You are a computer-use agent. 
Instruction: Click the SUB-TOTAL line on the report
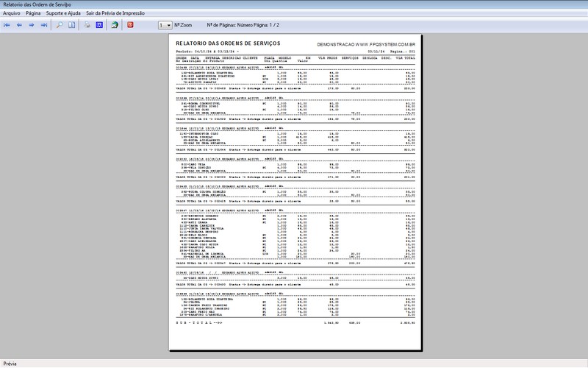(295, 323)
